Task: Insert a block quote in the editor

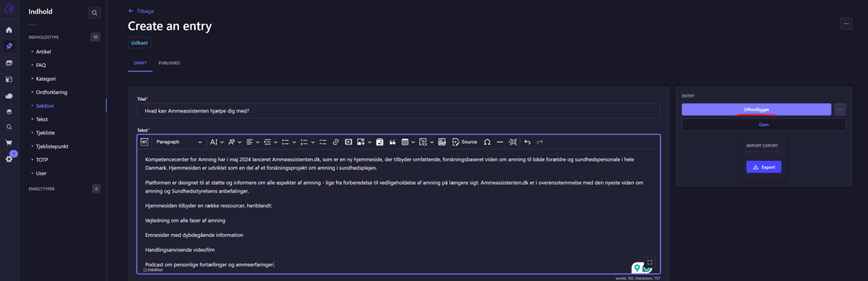Action: tap(393, 142)
